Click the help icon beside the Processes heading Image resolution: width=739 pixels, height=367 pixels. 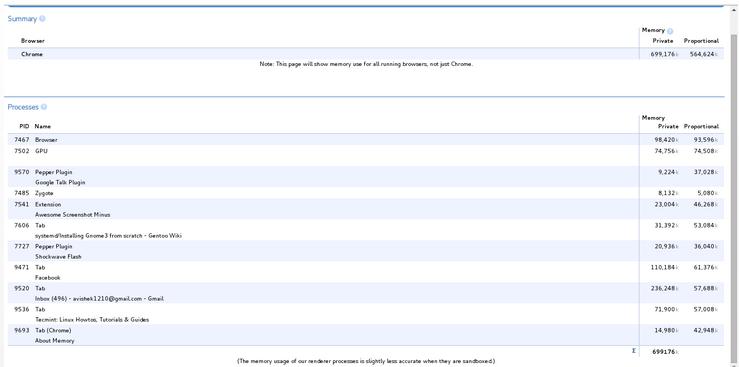44,107
